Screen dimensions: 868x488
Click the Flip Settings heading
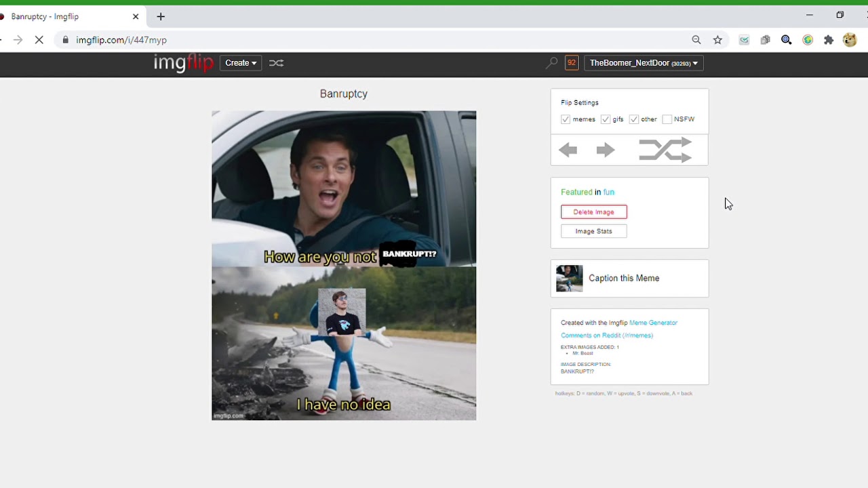(x=580, y=103)
